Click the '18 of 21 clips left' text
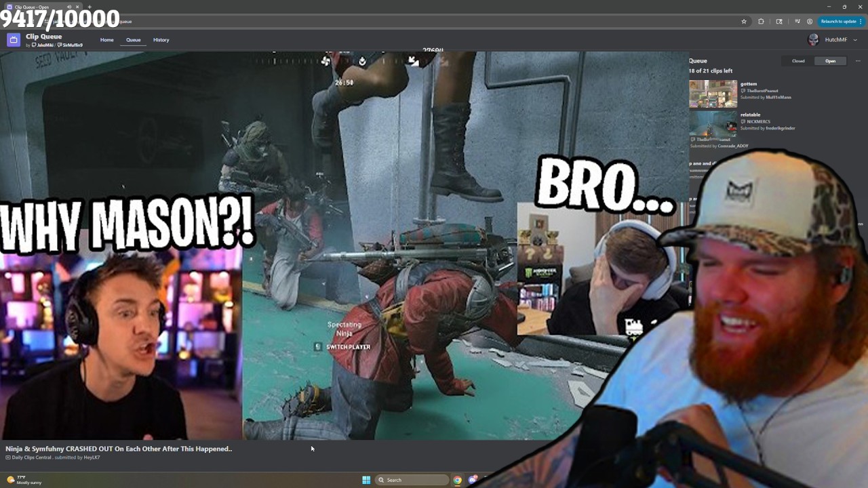 [x=711, y=70]
